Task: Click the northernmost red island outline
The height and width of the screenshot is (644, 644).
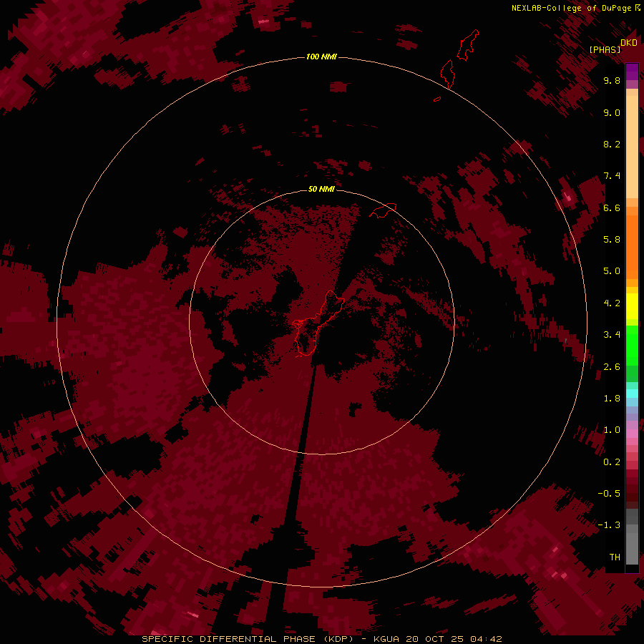Action: tap(468, 45)
